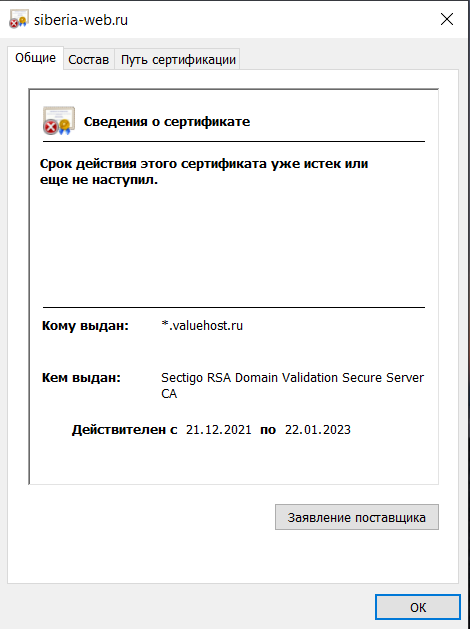Confirm with the ОК button
Viewport: 470px width, 629px height.
click(417, 607)
